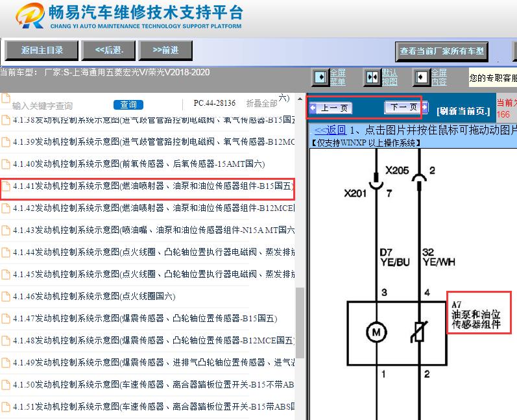Open the 默认视图 link text

[x=389, y=77]
